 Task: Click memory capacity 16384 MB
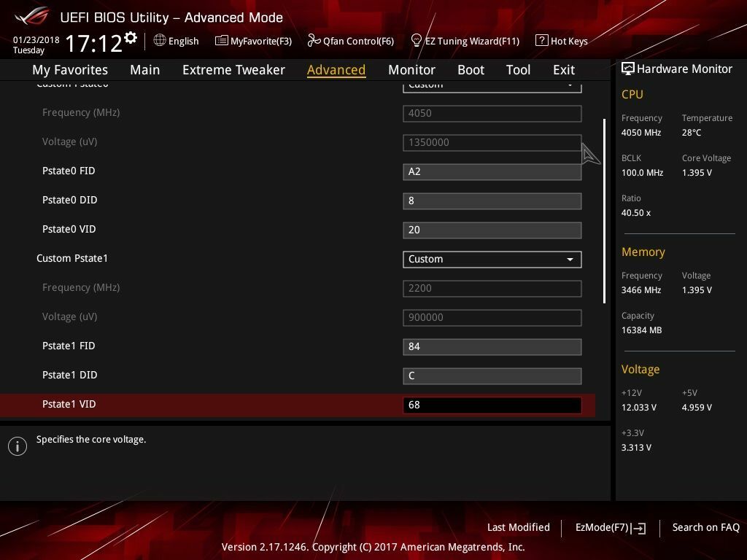pyautogui.click(x=642, y=330)
